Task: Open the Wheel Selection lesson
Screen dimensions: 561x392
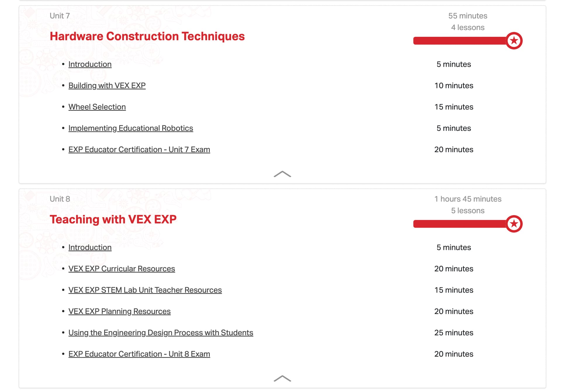Action: point(97,107)
